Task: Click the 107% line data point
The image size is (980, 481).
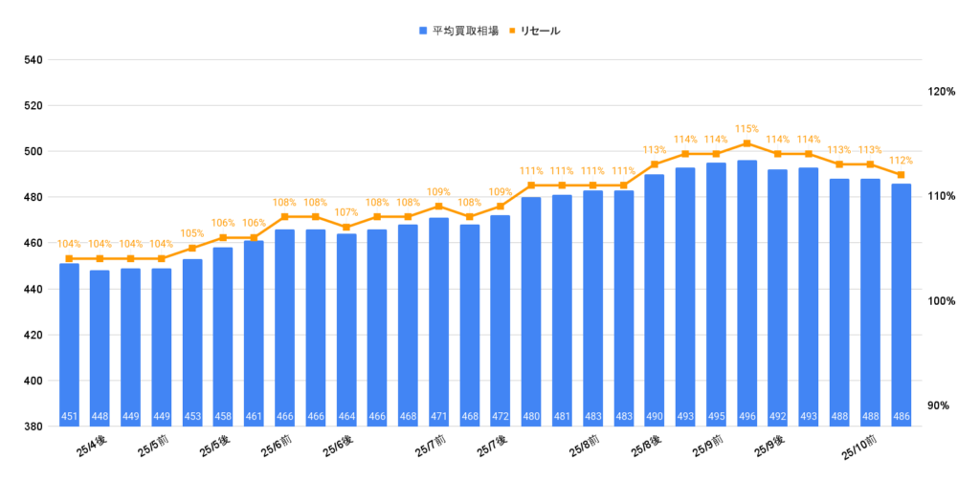Action: [346, 227]
